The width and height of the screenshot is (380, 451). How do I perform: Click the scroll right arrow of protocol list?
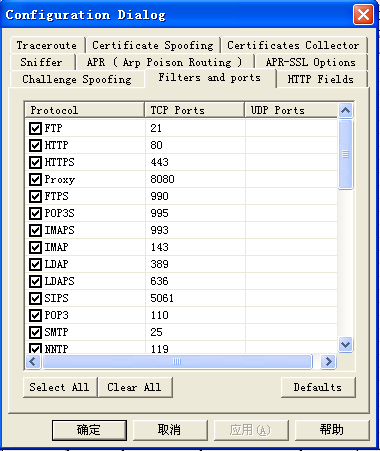click(328, 362)
